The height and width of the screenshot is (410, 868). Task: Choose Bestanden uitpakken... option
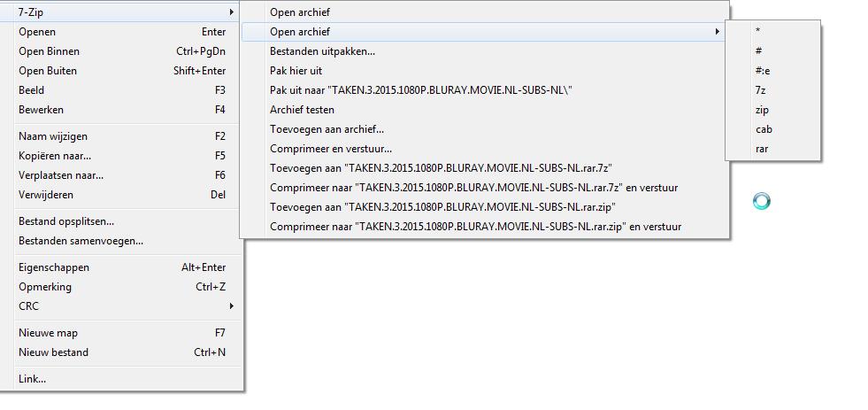pos(484,51)
